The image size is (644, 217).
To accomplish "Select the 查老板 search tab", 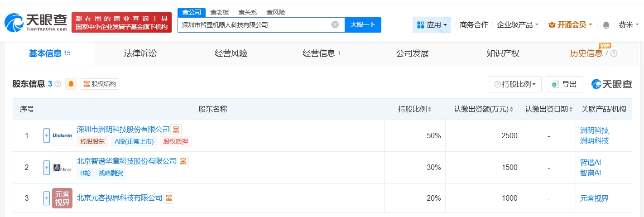I will pyautogui.click(x=219, y=12).
